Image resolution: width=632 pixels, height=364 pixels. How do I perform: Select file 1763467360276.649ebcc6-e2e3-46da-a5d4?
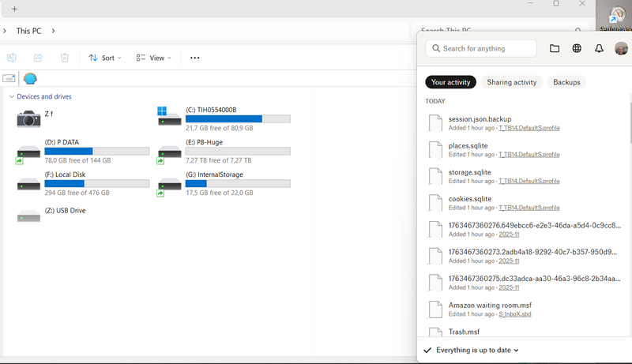(535, 226)
